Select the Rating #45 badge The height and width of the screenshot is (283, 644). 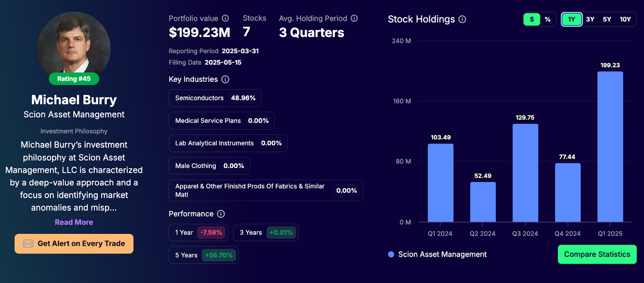74,79
